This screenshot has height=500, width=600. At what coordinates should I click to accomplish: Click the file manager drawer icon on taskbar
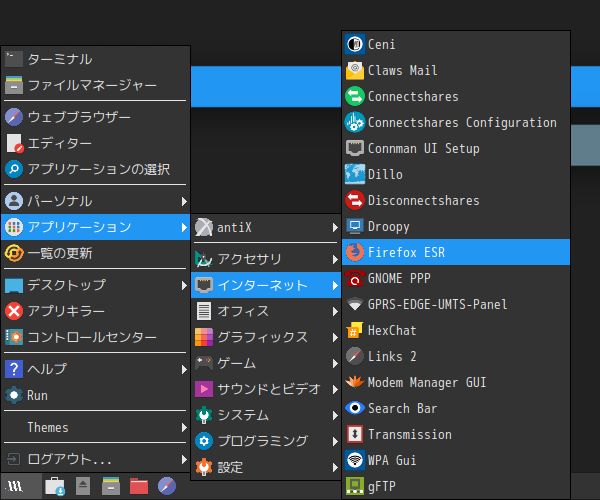tap(111, 487)
